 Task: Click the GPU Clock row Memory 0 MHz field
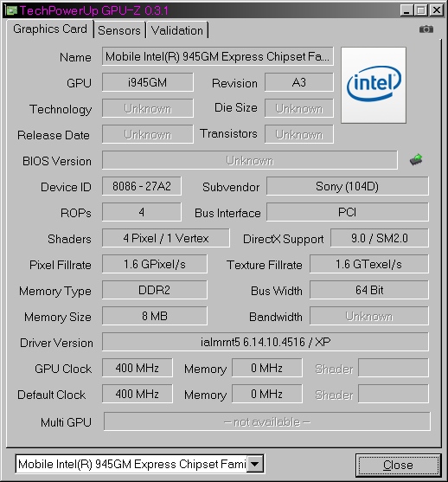pyautogui.click(x=267, y=368)
